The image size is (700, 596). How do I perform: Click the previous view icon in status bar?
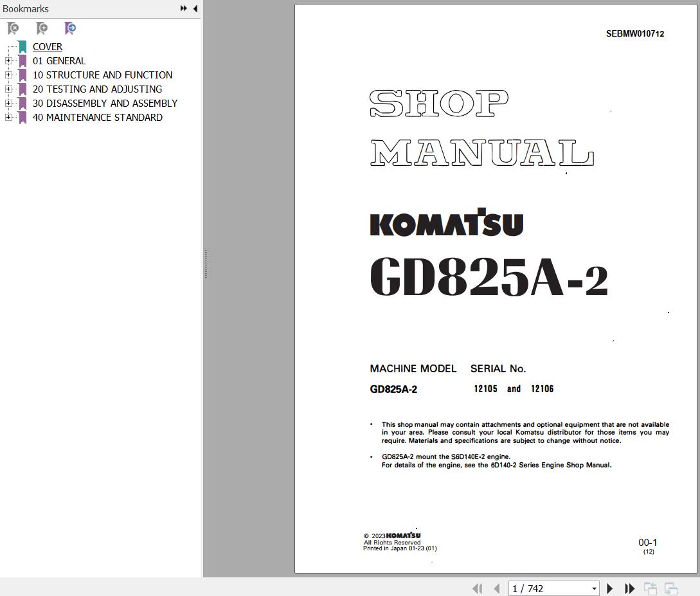click(x=650, y=588)
